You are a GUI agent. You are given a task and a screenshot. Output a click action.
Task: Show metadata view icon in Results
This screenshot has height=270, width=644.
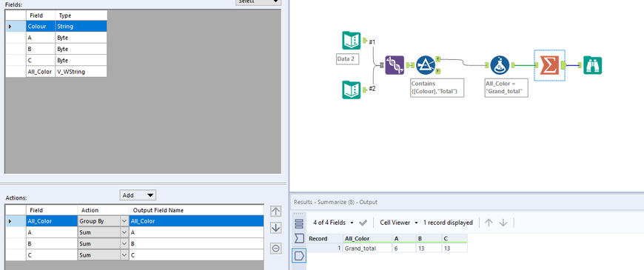point(299,238)
